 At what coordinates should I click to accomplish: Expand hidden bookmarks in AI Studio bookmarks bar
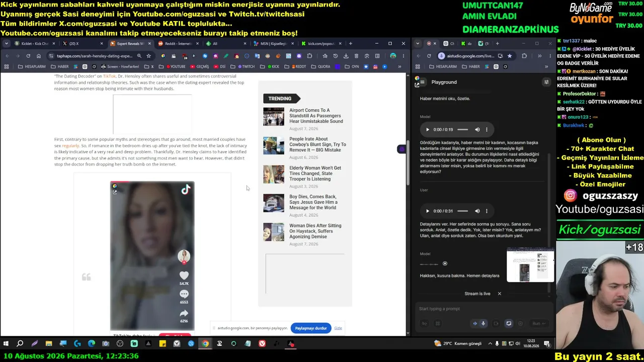pyautogui.click(x=546, y=66)
